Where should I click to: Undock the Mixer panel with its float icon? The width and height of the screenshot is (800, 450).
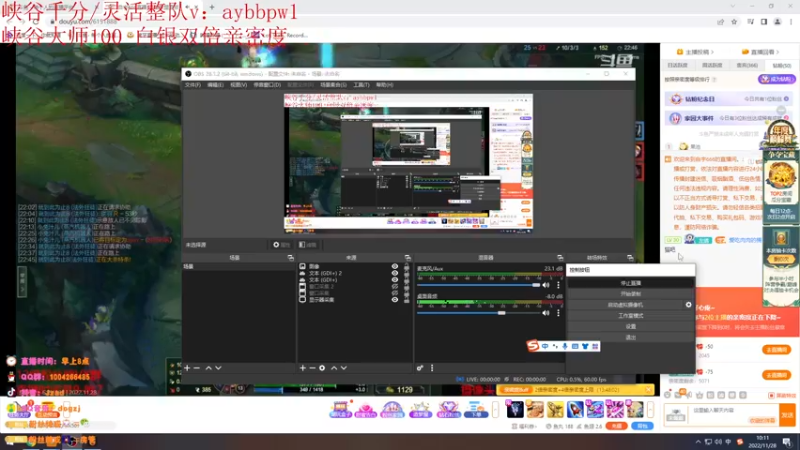click(x=560, y=258)
